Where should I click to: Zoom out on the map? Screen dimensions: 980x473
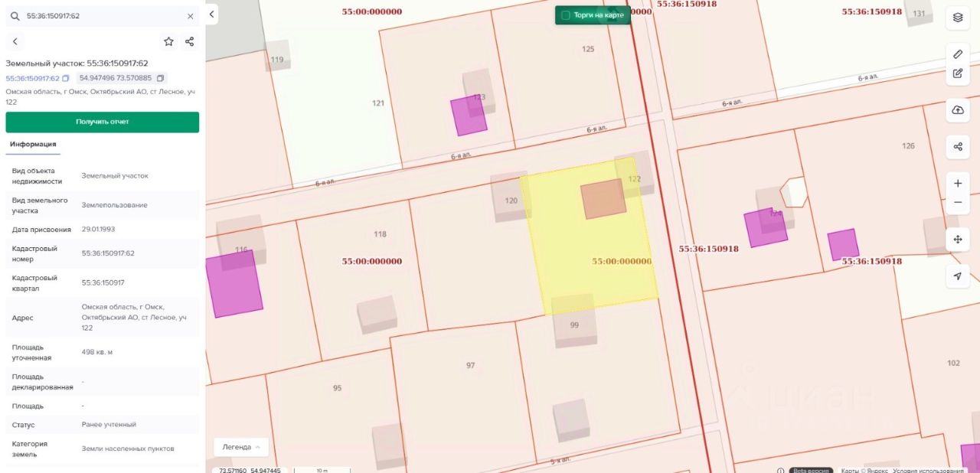click(957, 202)
